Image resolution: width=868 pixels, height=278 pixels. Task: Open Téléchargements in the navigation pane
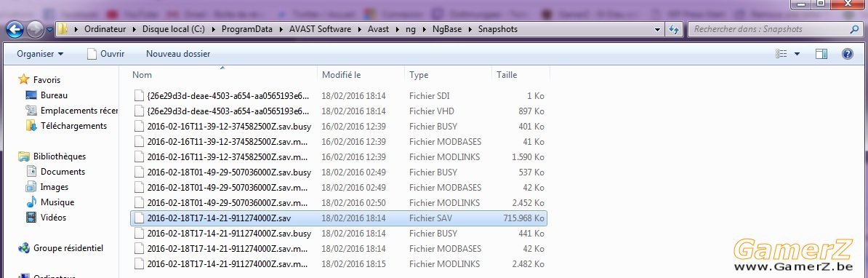(73, 126)
